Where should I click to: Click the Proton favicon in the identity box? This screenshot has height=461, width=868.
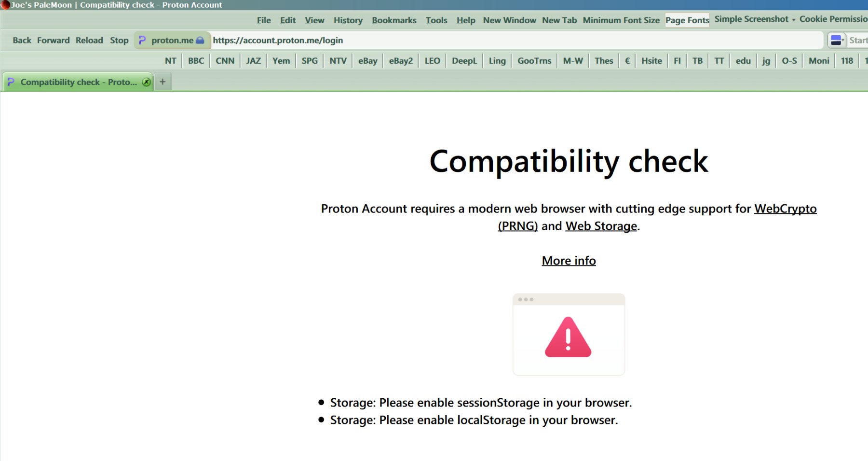coord(142,40)
